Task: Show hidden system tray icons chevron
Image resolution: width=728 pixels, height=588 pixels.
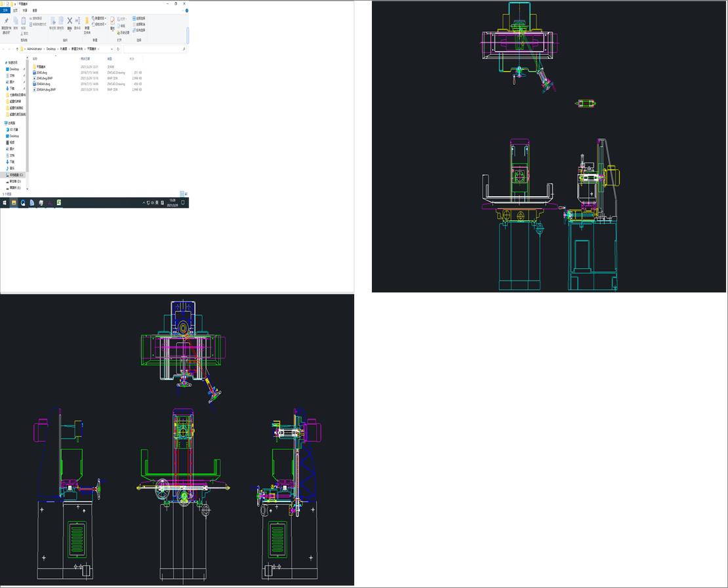Action: (144, 203)
